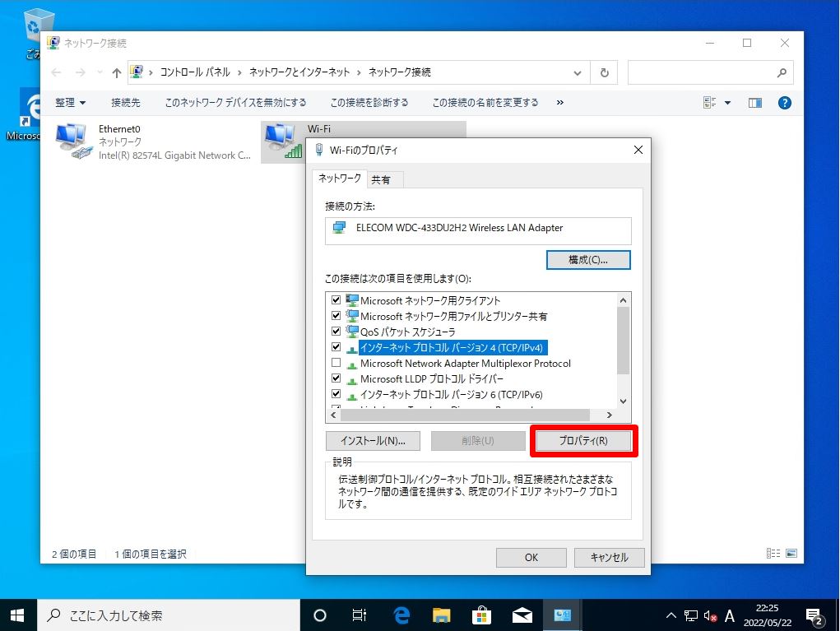Image resolution: width=840 pixels, height=631 pixels.
Task: Open the Recycle Bin desktop icon
Action: (x=38, y=27)
